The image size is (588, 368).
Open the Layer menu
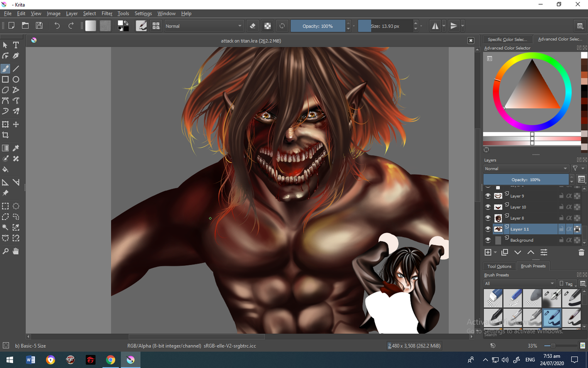click(72, 13)
